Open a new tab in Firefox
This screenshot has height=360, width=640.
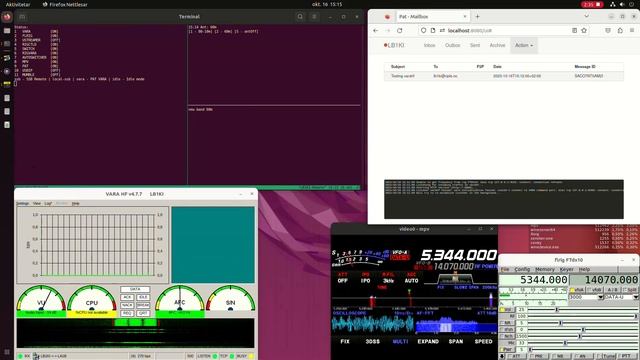tap(477, 17)
